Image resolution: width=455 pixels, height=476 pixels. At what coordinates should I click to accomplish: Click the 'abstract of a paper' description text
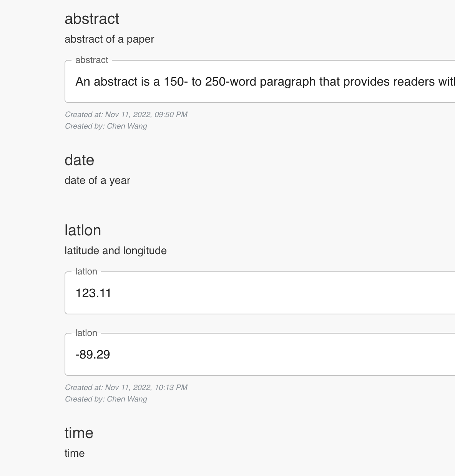click(x=110, y=39)
